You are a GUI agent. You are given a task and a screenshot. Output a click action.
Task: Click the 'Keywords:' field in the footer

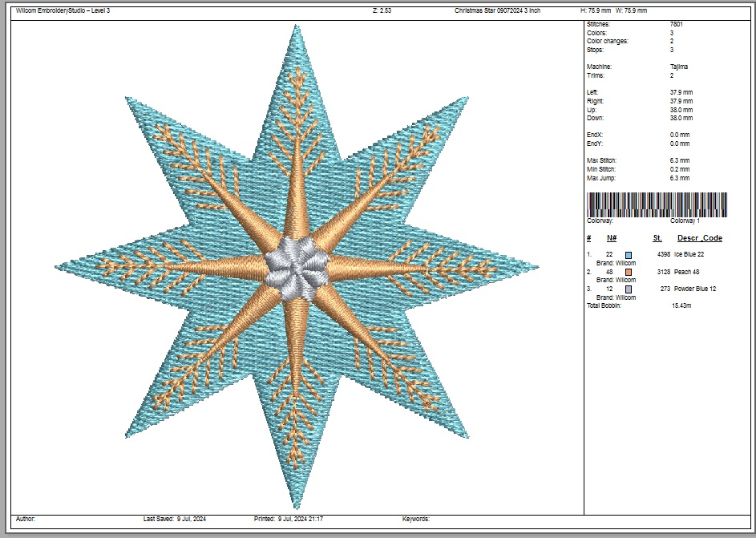click(x=416, y=520)
